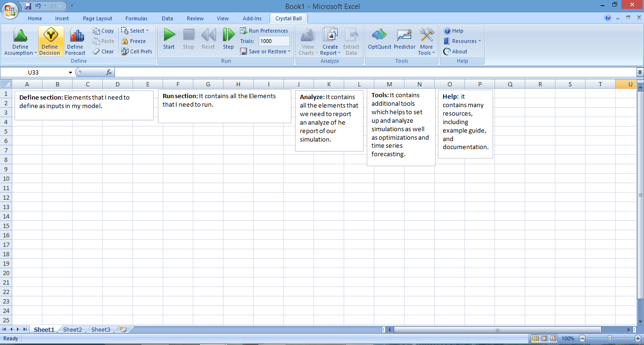
Task: Click the 100% zoom level
Action: [x=568, y=338]
